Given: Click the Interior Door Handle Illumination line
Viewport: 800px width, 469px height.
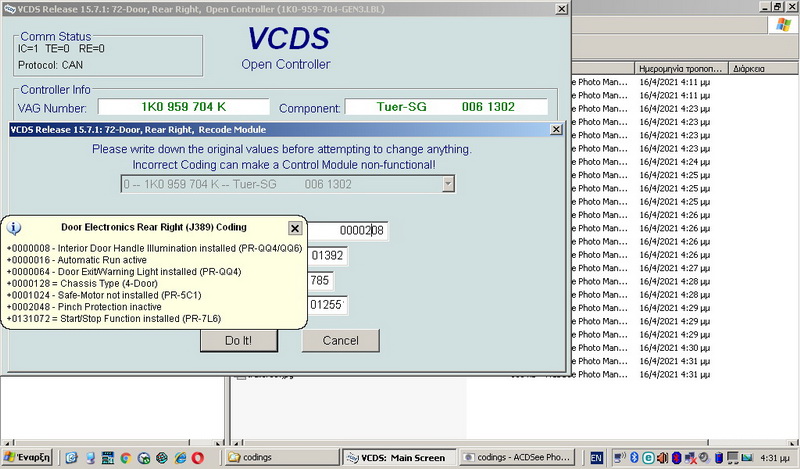Looking at the screenshot, I should pos(155,249).
